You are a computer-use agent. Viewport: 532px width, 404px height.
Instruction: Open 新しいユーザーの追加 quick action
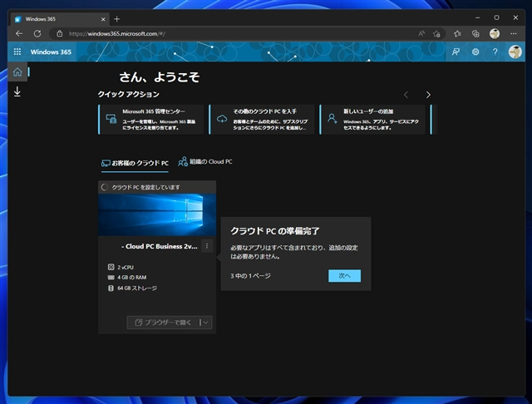(x=372, y=120)
